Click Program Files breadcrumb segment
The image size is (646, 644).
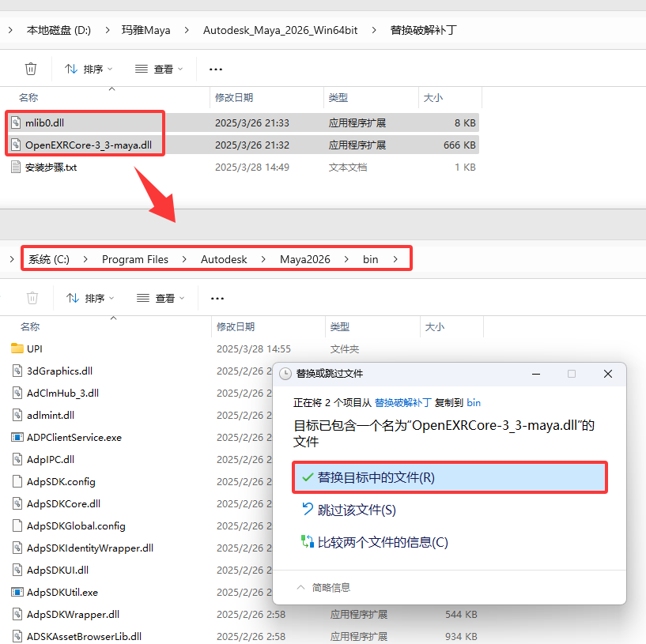(x=135, y=259)
